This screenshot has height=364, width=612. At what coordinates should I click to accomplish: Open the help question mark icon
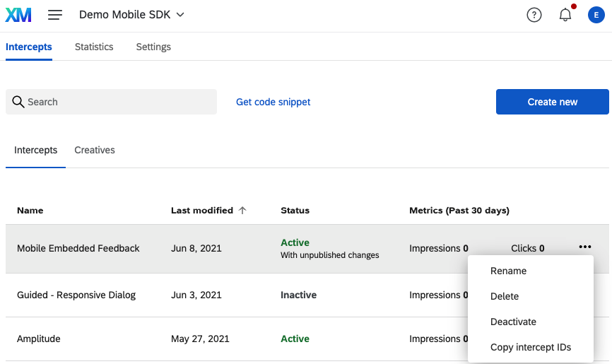534,15
